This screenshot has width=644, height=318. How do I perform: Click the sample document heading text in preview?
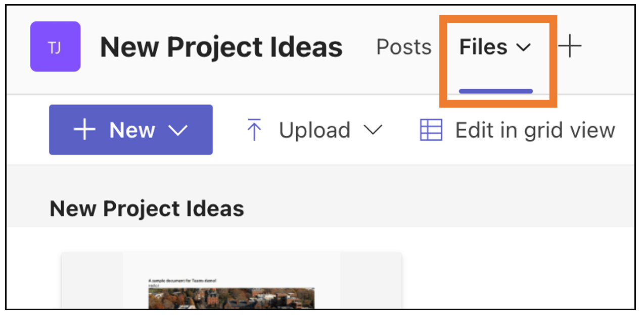182,280
